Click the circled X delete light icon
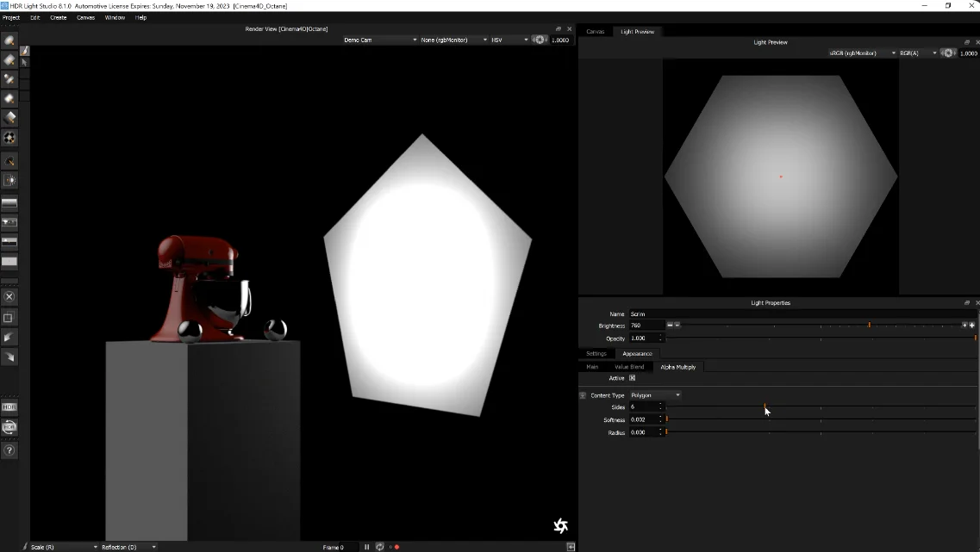The image size is (980, 552). tap(9, 296)
